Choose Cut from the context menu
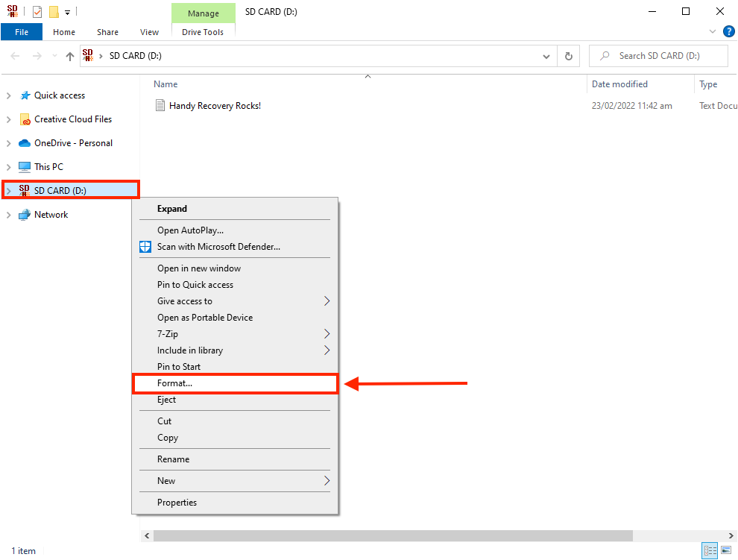The image size is (738, 560). (x=235, y=421)
